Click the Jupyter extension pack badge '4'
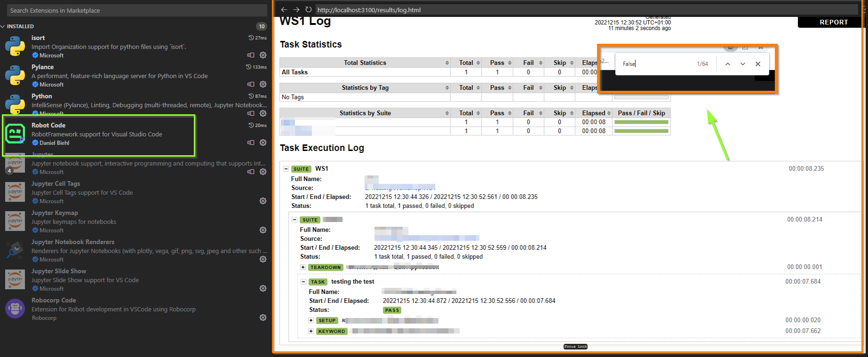Viewport: 868px width, 357px height. (9, 171)
